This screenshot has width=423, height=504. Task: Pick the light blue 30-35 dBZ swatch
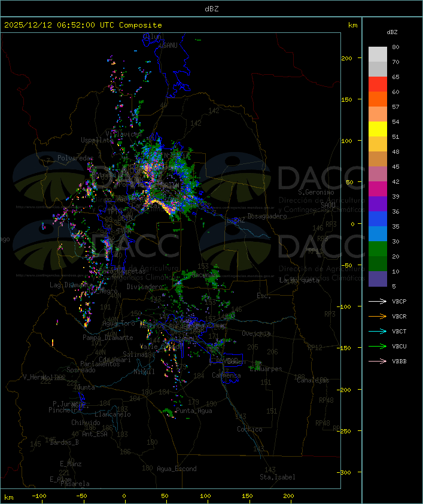coord(378,233)
